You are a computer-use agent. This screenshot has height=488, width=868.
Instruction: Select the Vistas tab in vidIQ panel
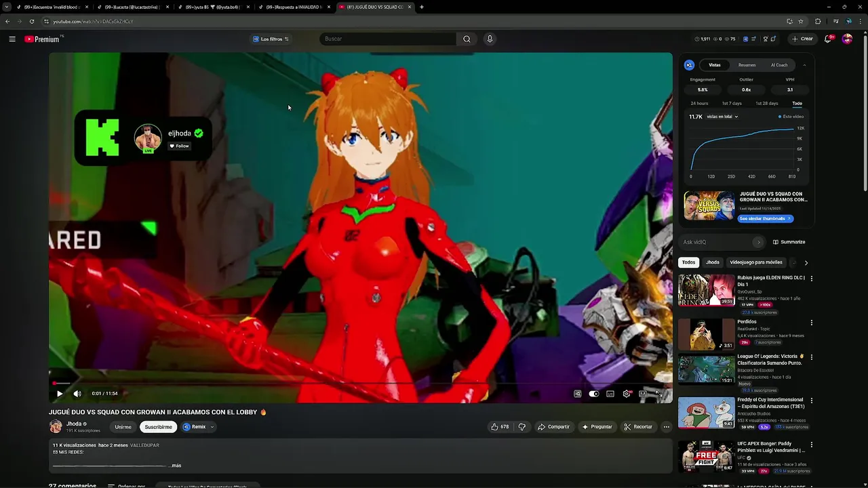[715, 65]
